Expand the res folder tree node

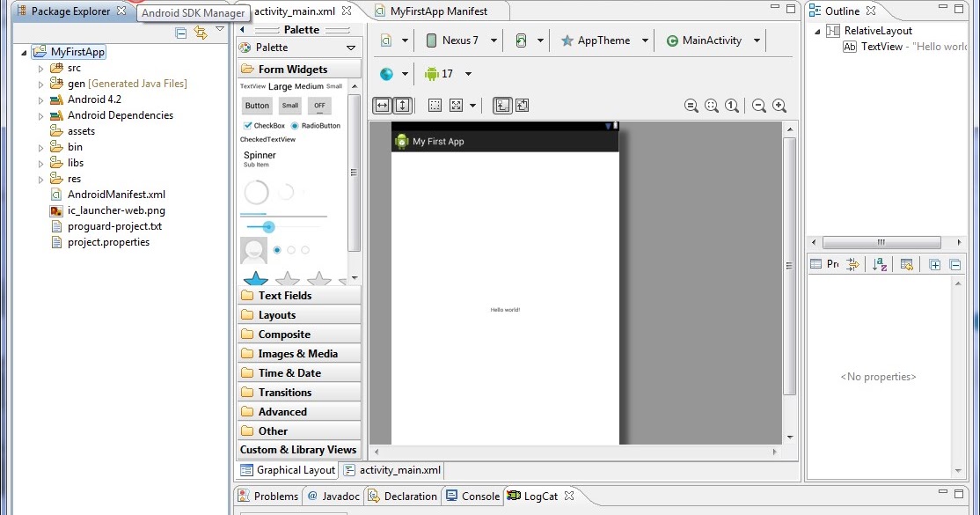40,180
